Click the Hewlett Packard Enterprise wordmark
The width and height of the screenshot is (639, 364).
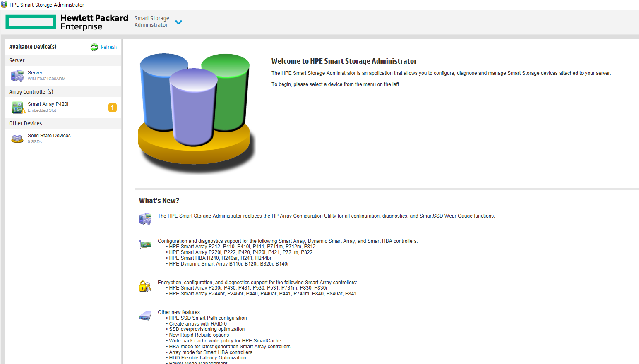94,22
